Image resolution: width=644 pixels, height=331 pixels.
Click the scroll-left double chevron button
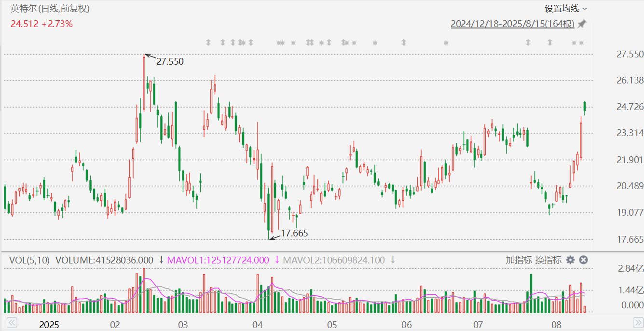pos(12,323)
